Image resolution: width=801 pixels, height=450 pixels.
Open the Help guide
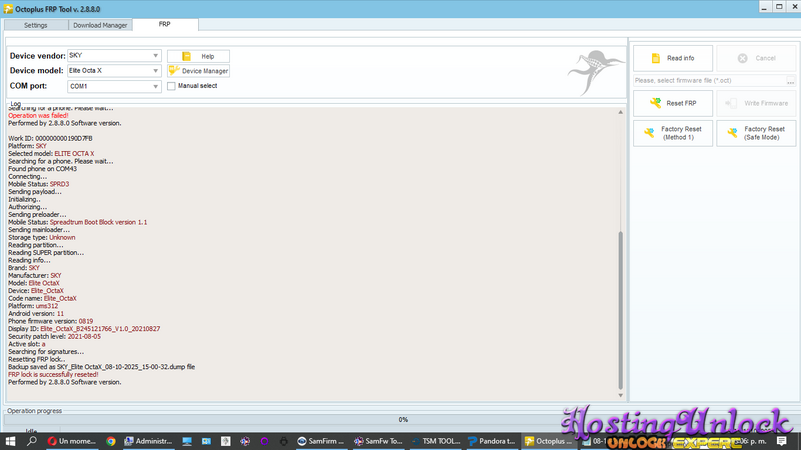198,56
